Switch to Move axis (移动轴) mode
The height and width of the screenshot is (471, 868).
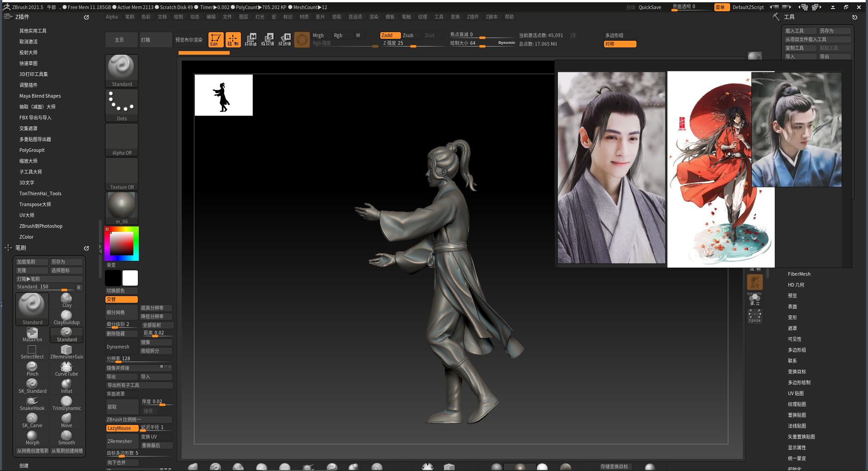click(250, 40)
